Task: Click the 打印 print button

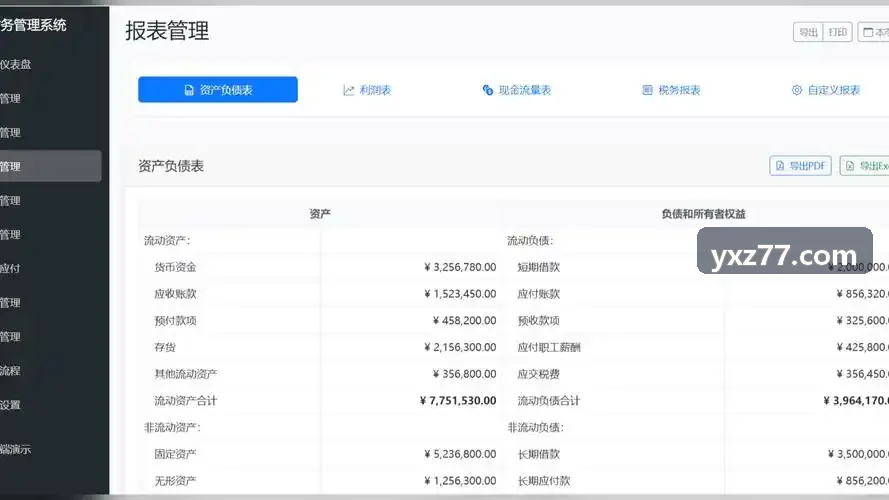Action: 837,32
